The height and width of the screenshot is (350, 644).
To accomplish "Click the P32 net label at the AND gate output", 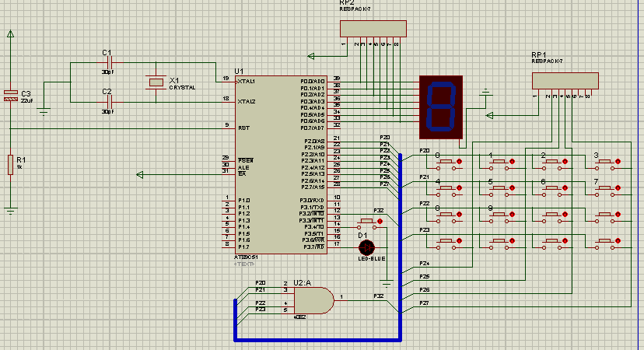I will 379,296.
